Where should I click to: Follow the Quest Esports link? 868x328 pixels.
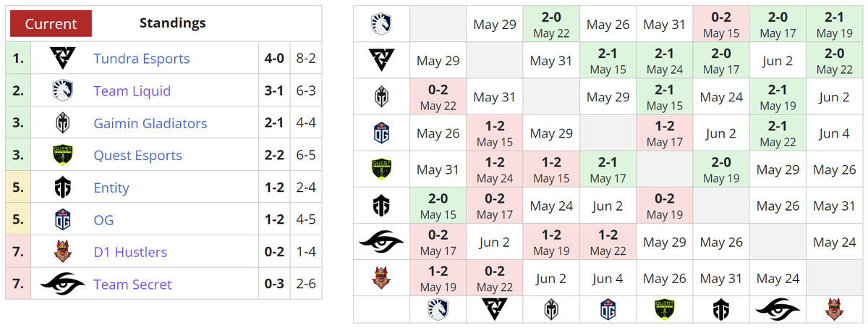coord(137,156)
